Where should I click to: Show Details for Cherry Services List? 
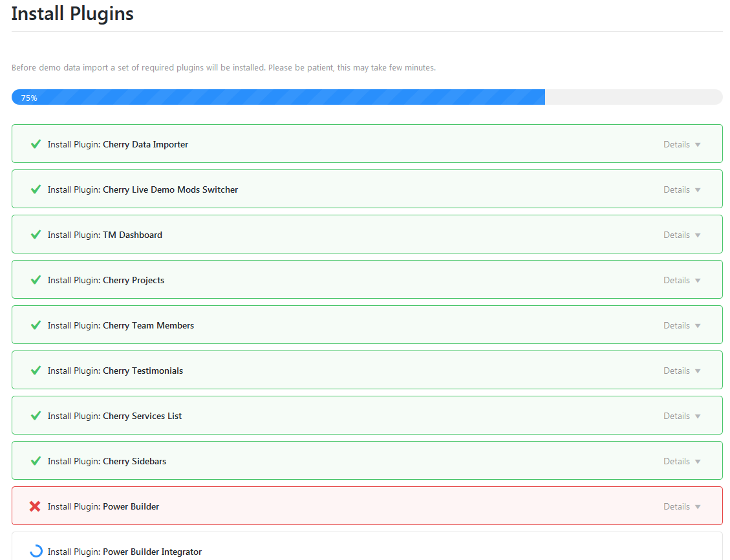[x=682, y=416]
